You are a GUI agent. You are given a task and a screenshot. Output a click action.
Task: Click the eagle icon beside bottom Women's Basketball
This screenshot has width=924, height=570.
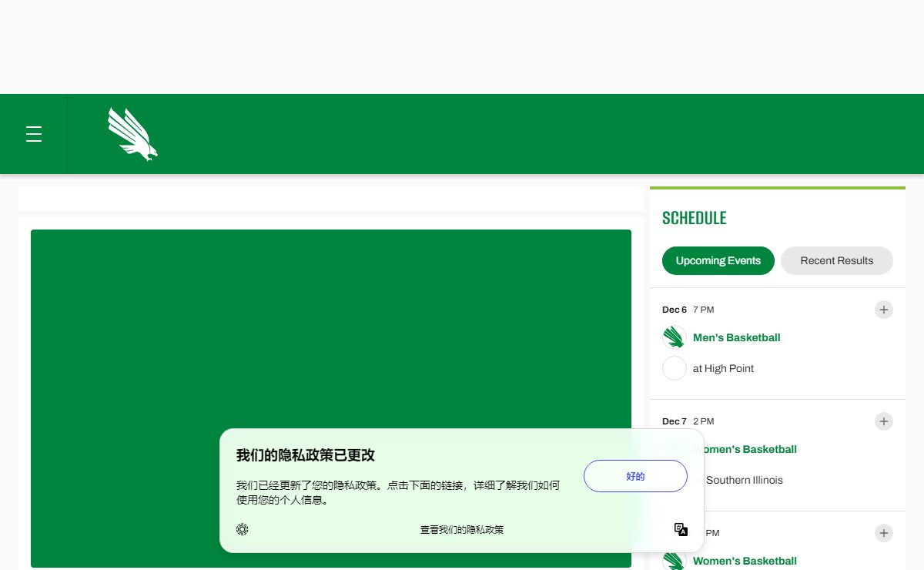[675, 560]
